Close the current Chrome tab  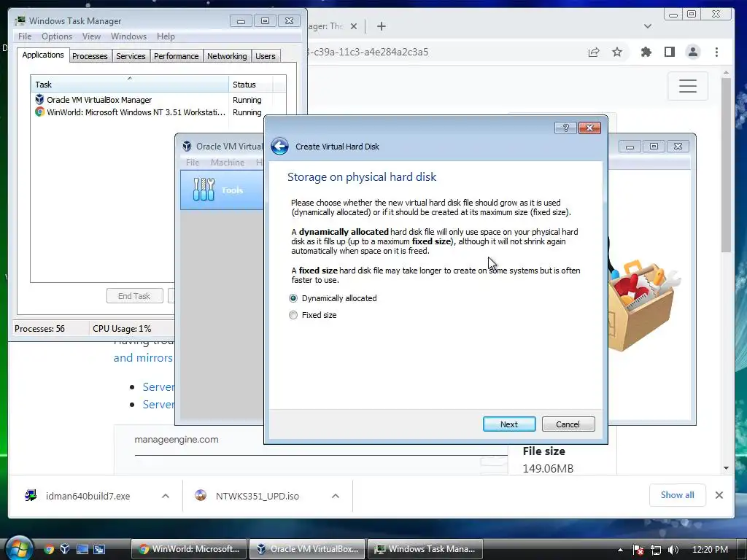354,26
